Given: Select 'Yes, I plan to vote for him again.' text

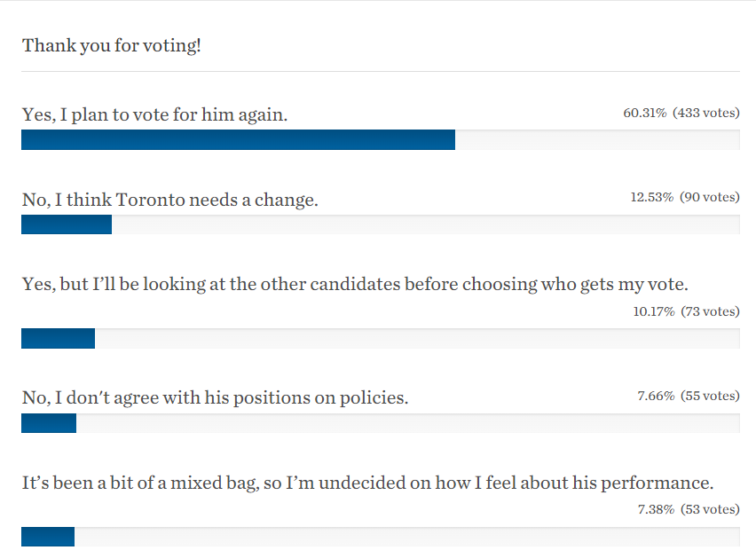Looking at the screenshot, I should (x=154, y=114).
